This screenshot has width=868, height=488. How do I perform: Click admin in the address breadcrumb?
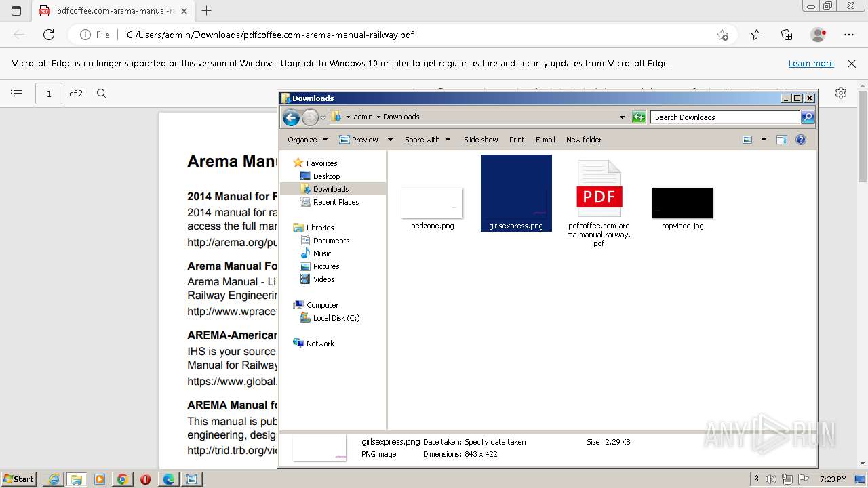(x=363, y=117)
